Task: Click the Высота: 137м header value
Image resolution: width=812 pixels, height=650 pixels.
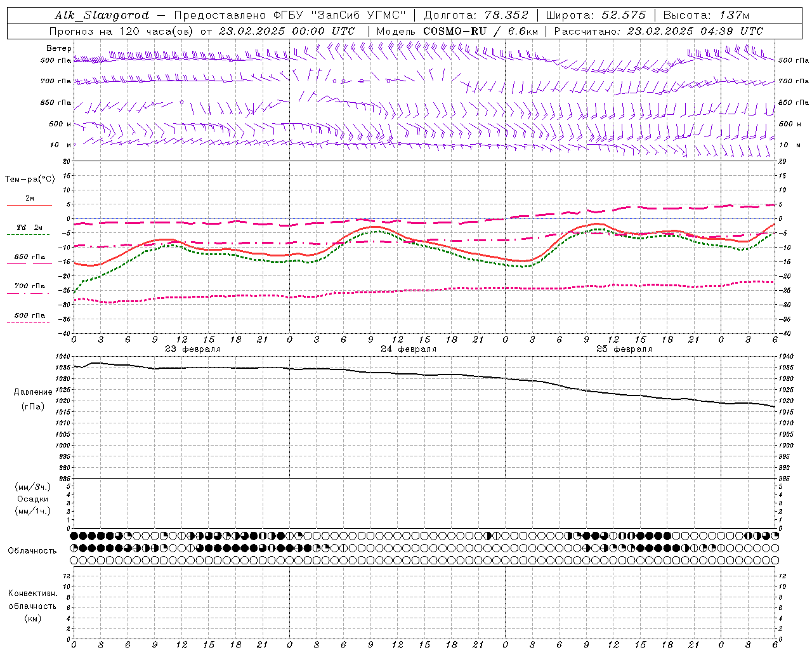Action: pos(706,15)
